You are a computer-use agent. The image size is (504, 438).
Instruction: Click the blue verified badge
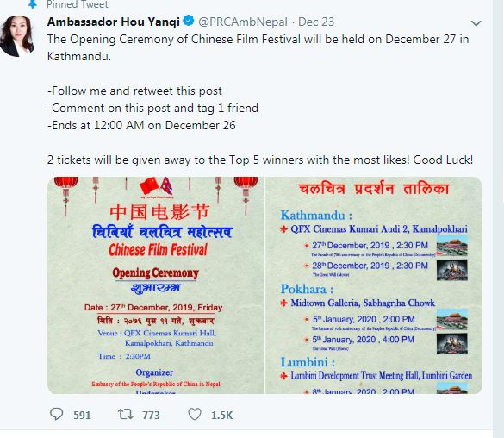pos(189,22)
